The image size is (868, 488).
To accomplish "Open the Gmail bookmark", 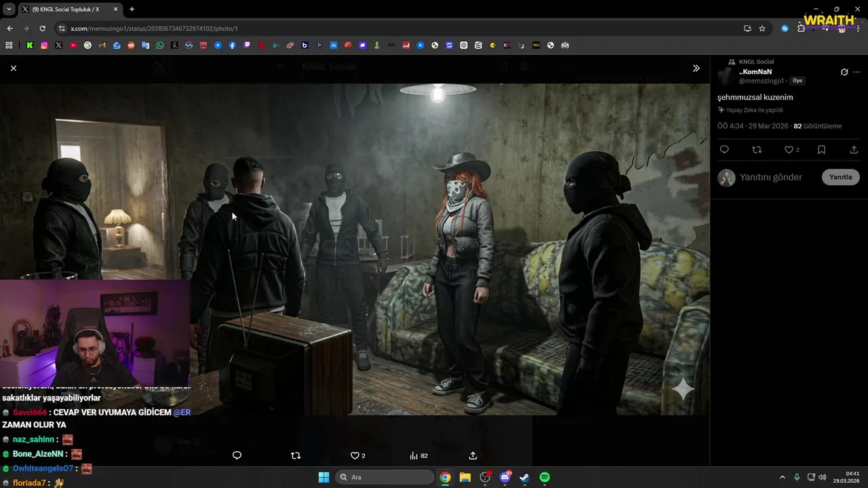I will pyautogui.click(x=102, y=45).
